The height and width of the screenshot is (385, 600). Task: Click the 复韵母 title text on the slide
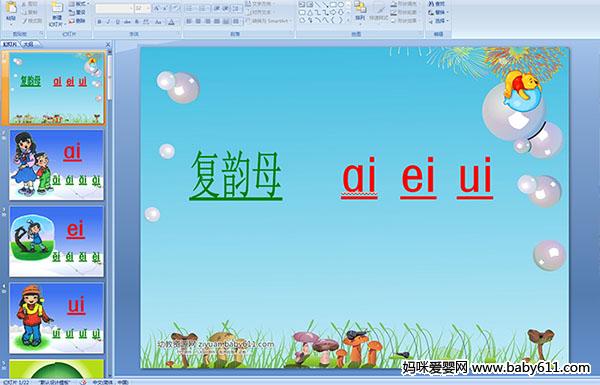tap(236, 175)
